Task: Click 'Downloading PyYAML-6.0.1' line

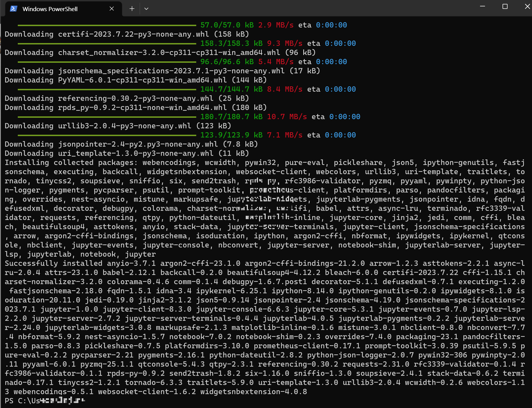Action: pos(136,80)
